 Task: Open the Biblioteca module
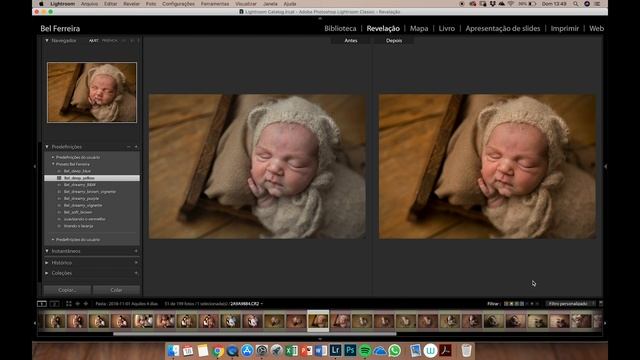click(340, 29)
